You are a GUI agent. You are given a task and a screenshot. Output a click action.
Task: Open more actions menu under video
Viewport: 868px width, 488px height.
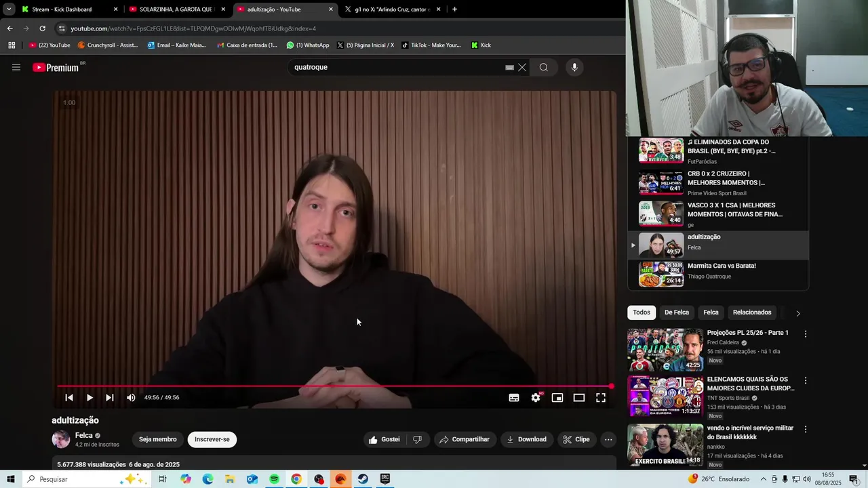(x=608, y=439)
